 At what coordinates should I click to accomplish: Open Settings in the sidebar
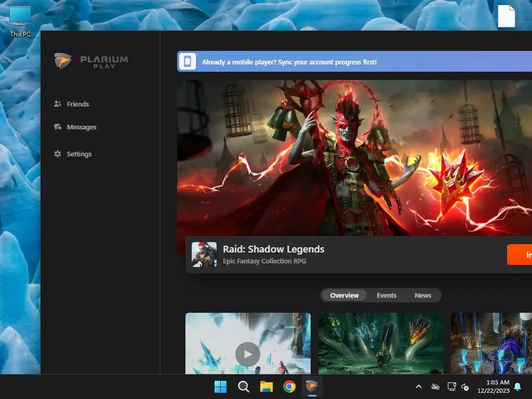click(x=73, y=154)
